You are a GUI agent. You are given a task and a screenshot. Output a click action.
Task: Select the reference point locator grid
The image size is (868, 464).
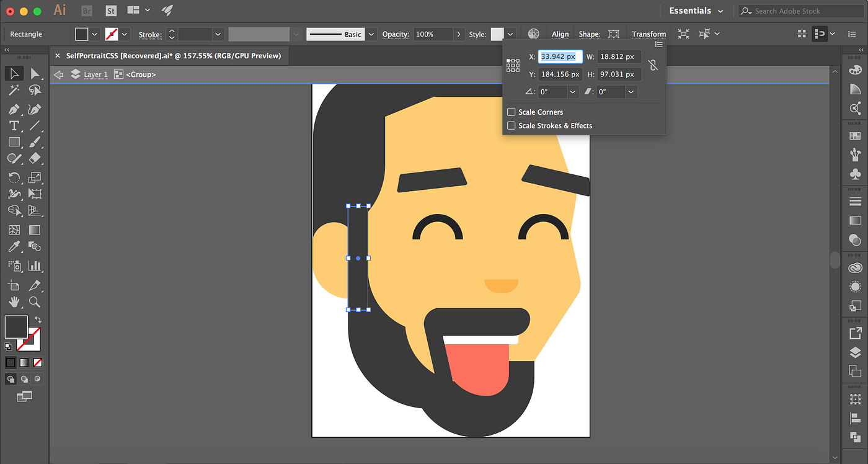coord(513,65)
